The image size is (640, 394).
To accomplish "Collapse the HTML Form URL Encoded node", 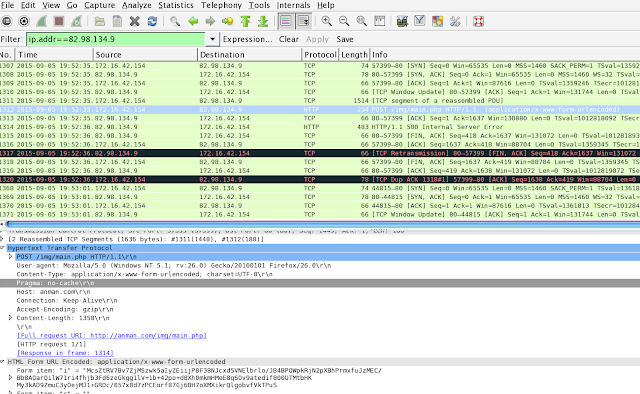I will coord(2,362).
